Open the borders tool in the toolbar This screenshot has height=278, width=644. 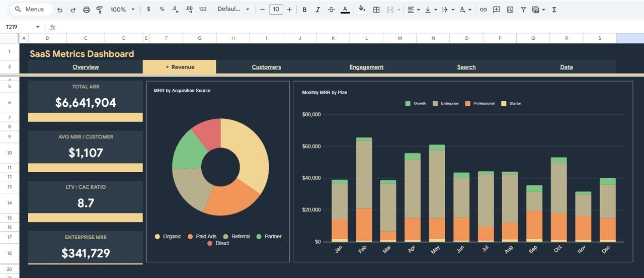[376, 10]
